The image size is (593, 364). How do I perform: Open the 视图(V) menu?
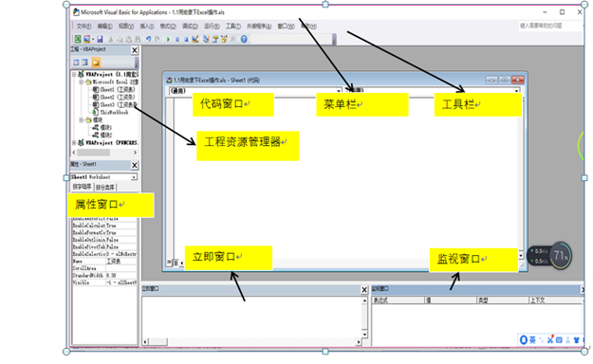tap(126, 27)
